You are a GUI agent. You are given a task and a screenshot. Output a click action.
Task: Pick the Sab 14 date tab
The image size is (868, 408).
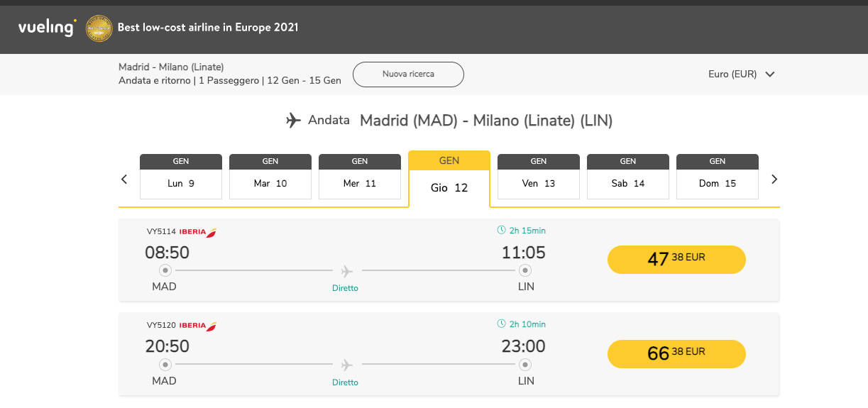coord(628,177)
